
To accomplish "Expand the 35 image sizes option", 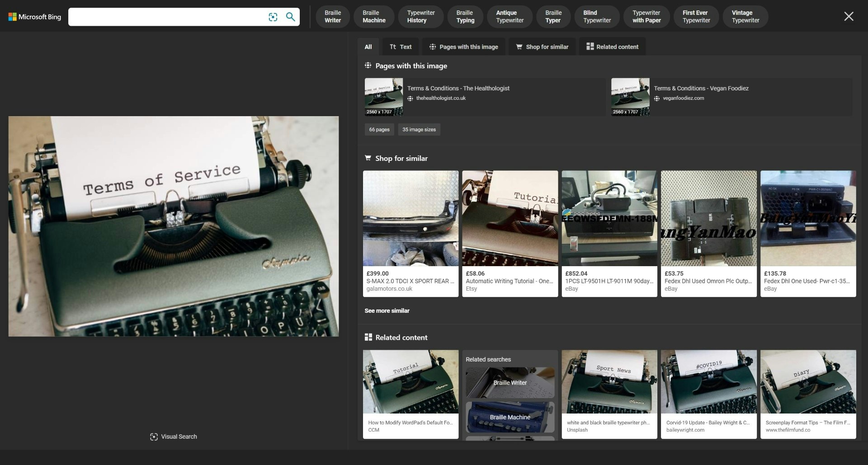I will pos(419,130).
